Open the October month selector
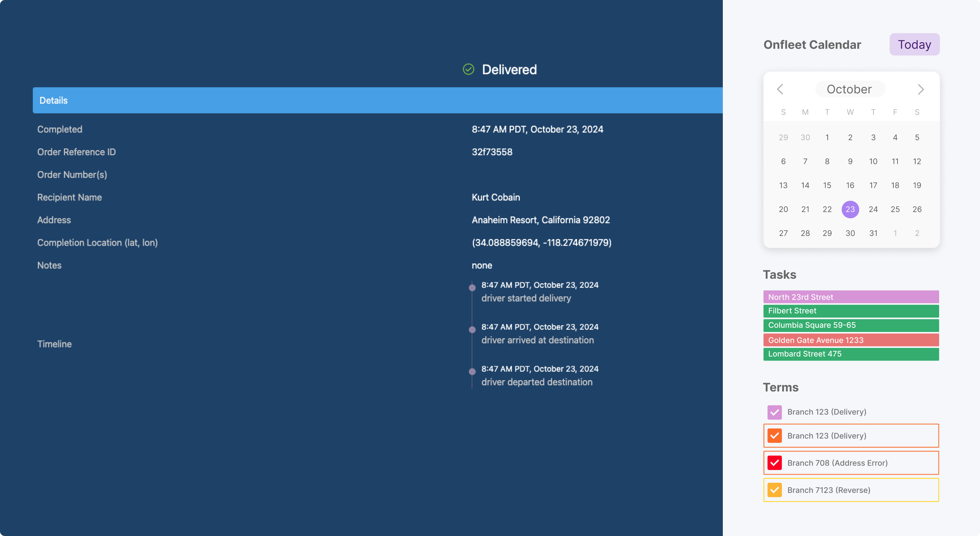The image size is (980, 536). point(850,89)
